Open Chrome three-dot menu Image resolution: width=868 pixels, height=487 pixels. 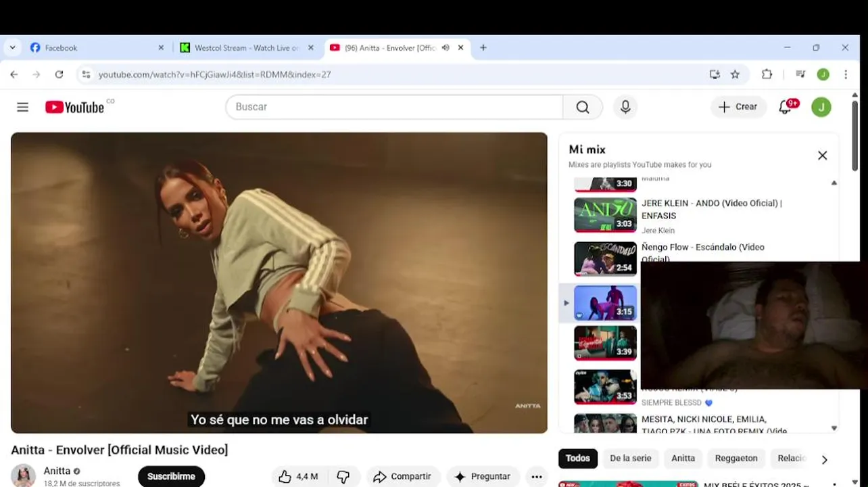(x=846, y=74)
